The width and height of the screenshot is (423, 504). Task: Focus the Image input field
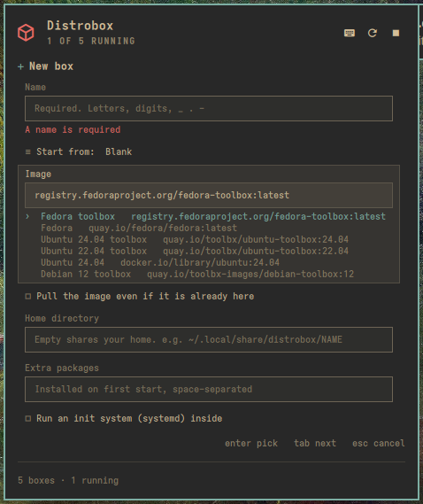tap(209, 195)
